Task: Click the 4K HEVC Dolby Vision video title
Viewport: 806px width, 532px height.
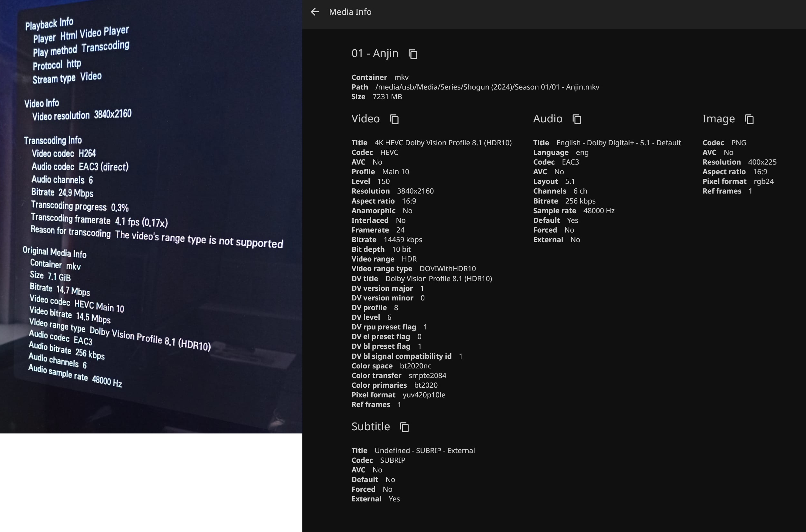Action: (443, 143)
